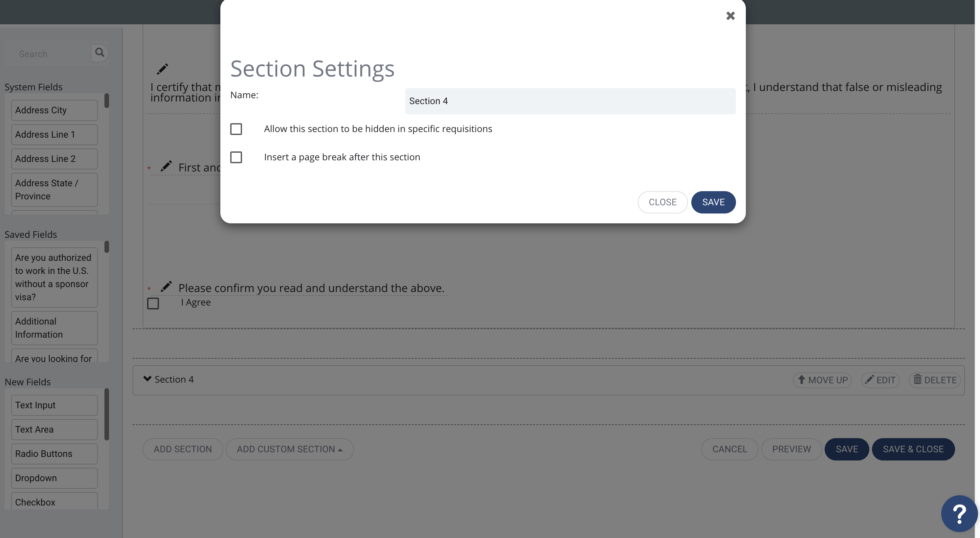
Task: Select Address State / Province field
Action: [55, 190]
